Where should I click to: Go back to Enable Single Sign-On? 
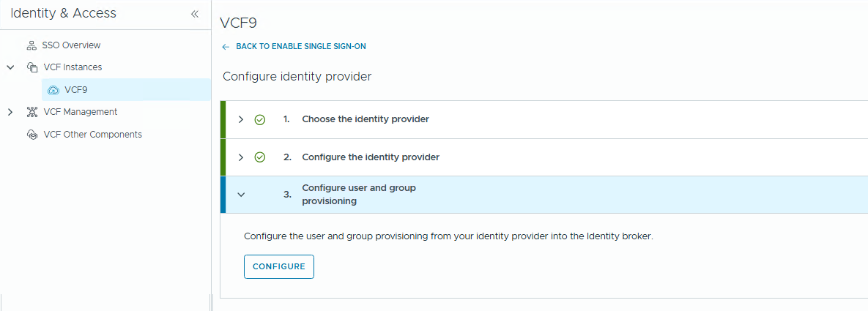[300, 47]
